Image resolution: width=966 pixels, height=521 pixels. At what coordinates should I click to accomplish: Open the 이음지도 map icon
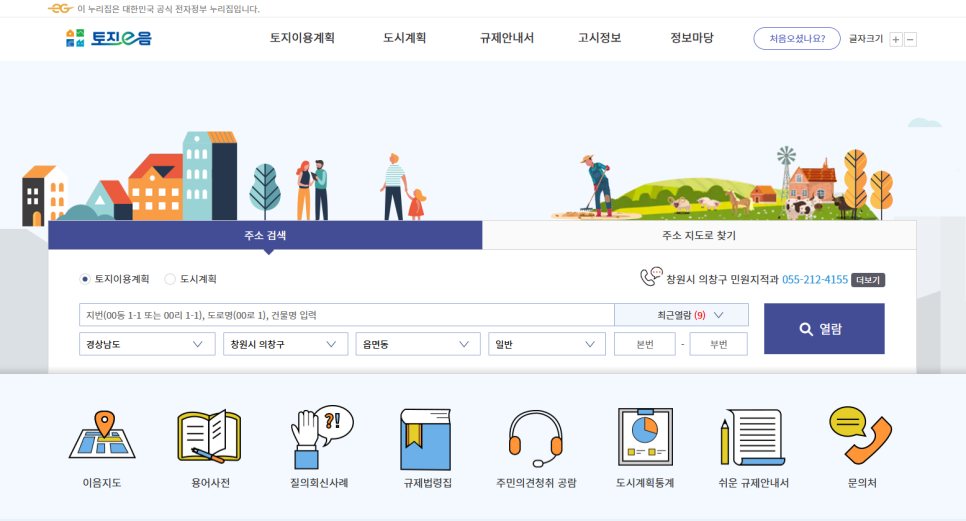[102, 435]
